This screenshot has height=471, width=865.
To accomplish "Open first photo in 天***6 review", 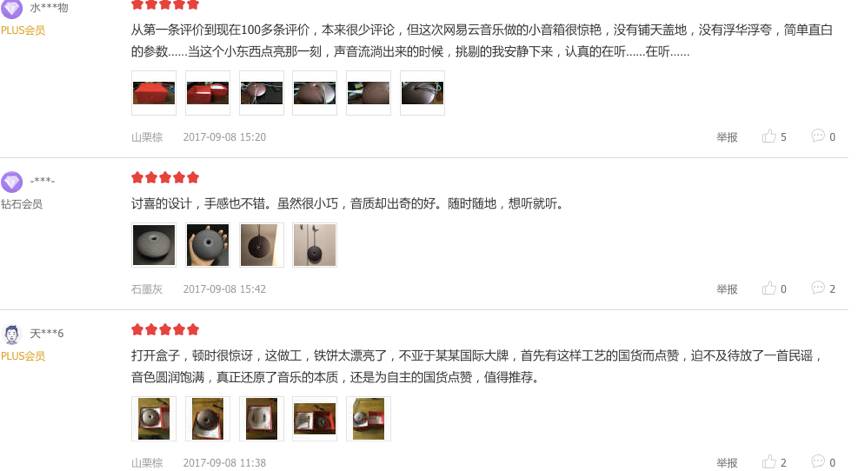I will tap(154, 419).
